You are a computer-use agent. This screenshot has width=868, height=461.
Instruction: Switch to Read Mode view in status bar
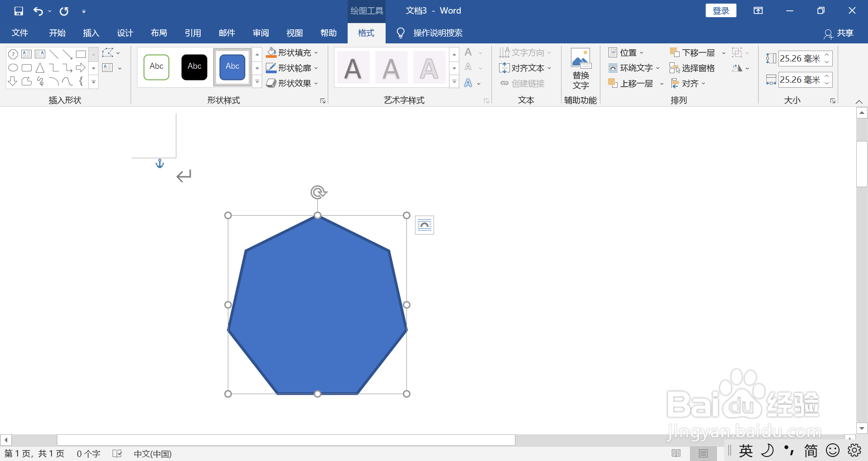tap(676, 453)
